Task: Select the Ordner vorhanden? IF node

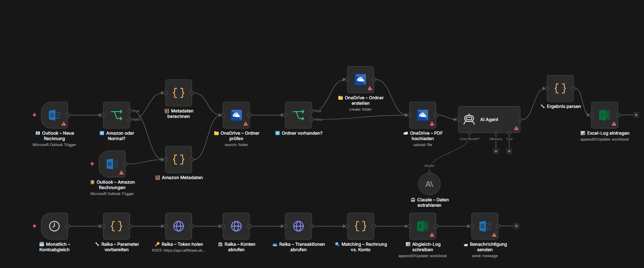Action: pos(298,115)
